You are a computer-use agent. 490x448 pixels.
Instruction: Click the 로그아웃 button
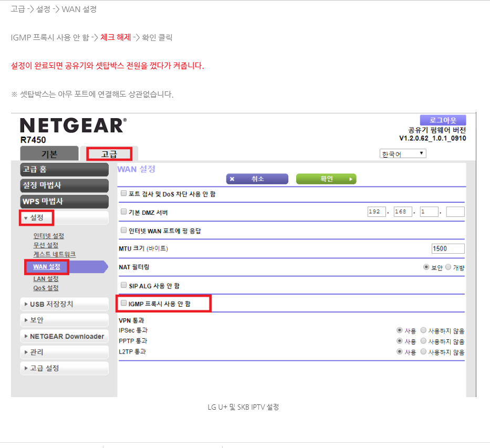(x=443, y=120)
